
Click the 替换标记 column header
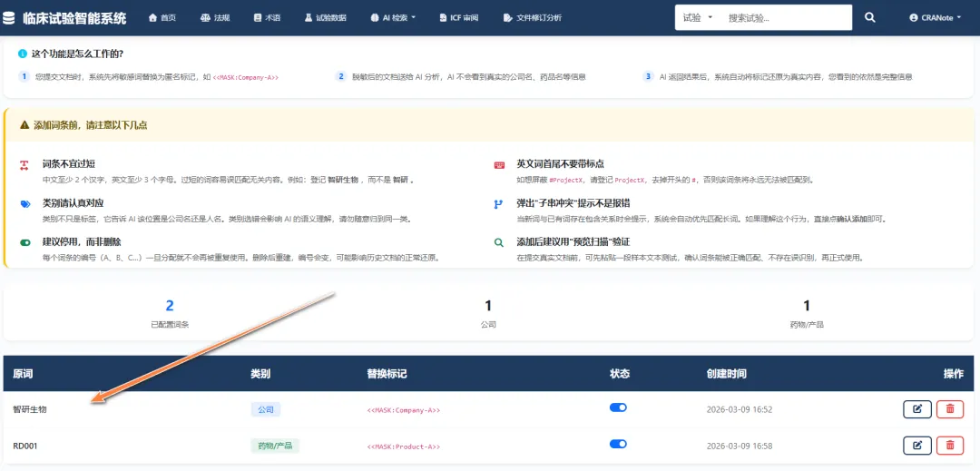[387, 374]
